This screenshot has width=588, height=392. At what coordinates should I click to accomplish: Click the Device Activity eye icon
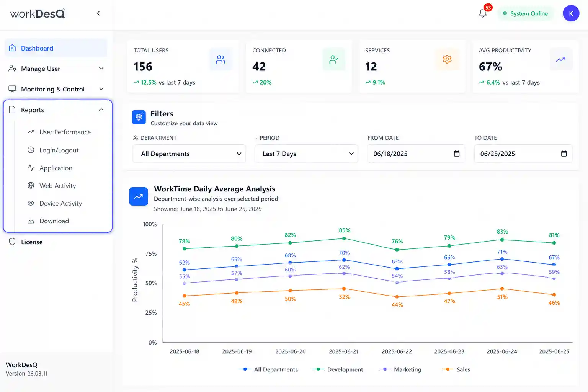31,203
